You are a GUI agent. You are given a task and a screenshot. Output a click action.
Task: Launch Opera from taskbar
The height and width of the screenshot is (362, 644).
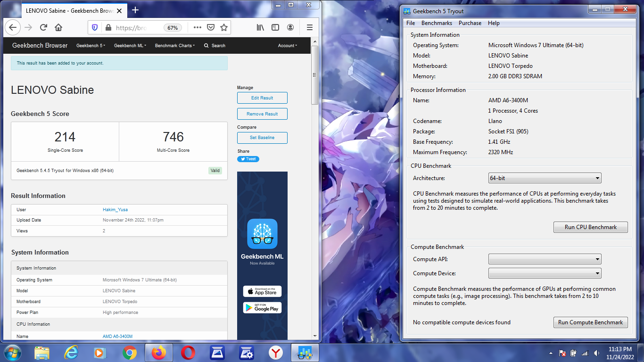[x=188, y=353]
